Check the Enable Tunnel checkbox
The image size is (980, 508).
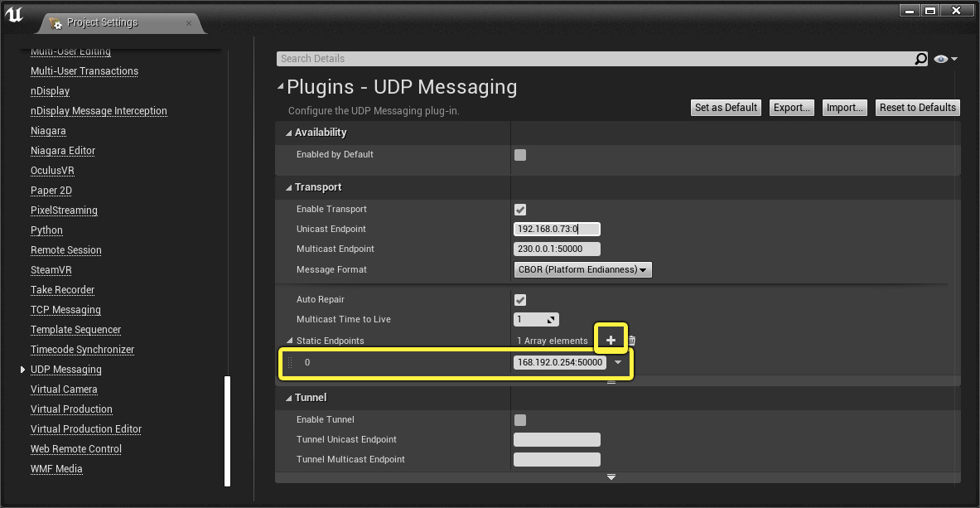coord(520,420)
